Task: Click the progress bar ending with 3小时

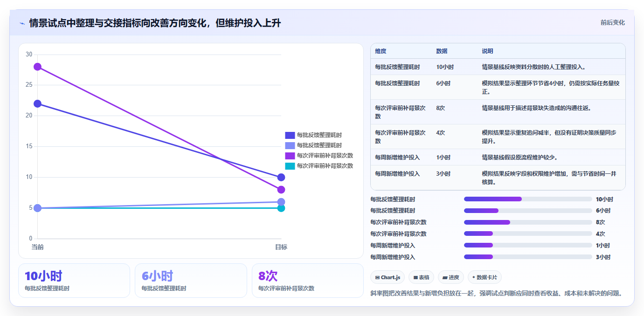Action: click(x=528, y=257)
